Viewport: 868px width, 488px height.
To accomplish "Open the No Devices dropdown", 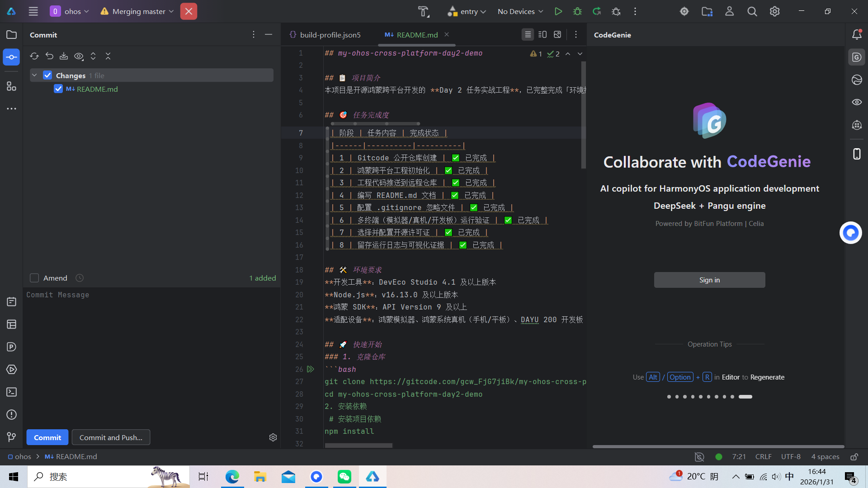I will click(x=520, y=11).
